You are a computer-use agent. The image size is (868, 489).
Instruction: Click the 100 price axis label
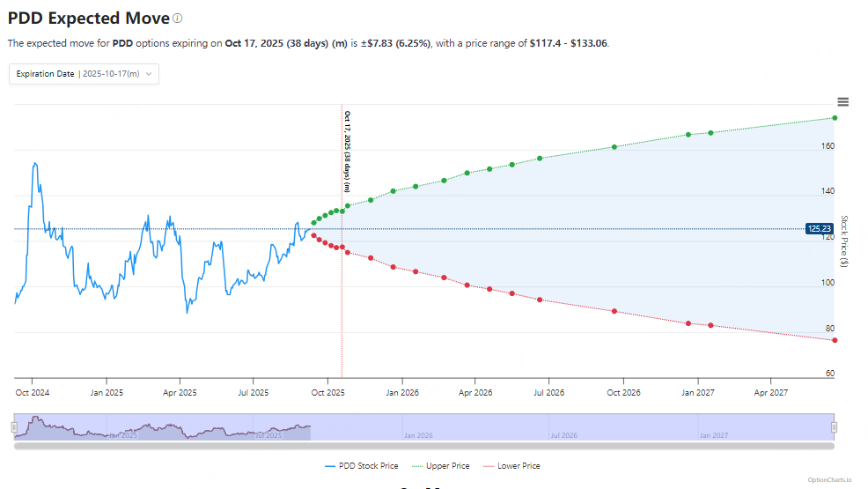(x=828, y=283)
